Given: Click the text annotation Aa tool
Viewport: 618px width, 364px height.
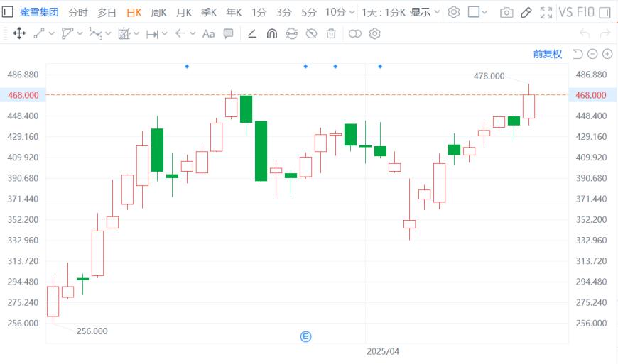Looking at the screenshot, I should coord(208,33).
